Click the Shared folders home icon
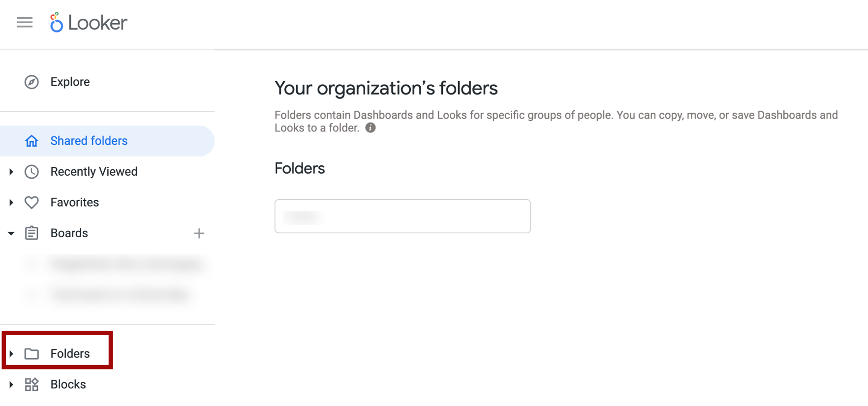 point(31,141)
